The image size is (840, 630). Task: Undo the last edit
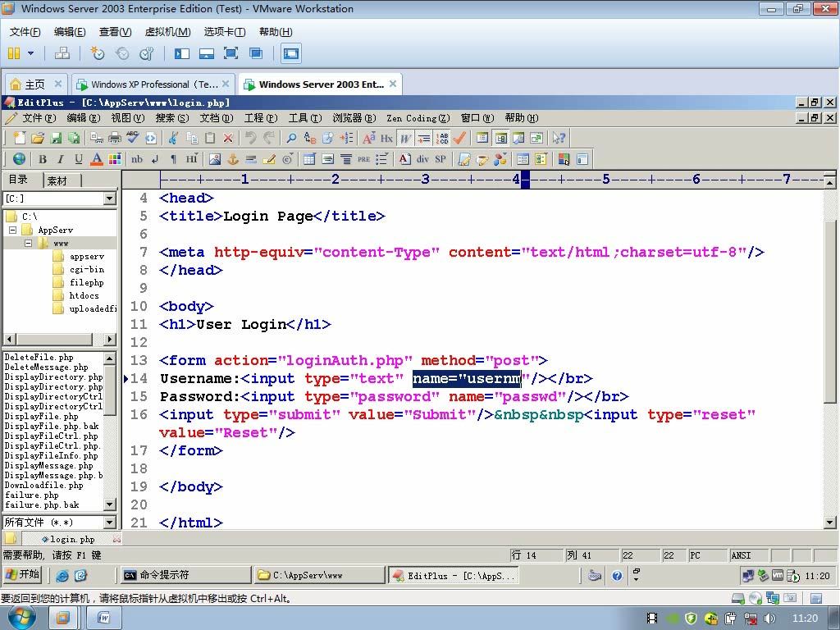pos(250,138)
